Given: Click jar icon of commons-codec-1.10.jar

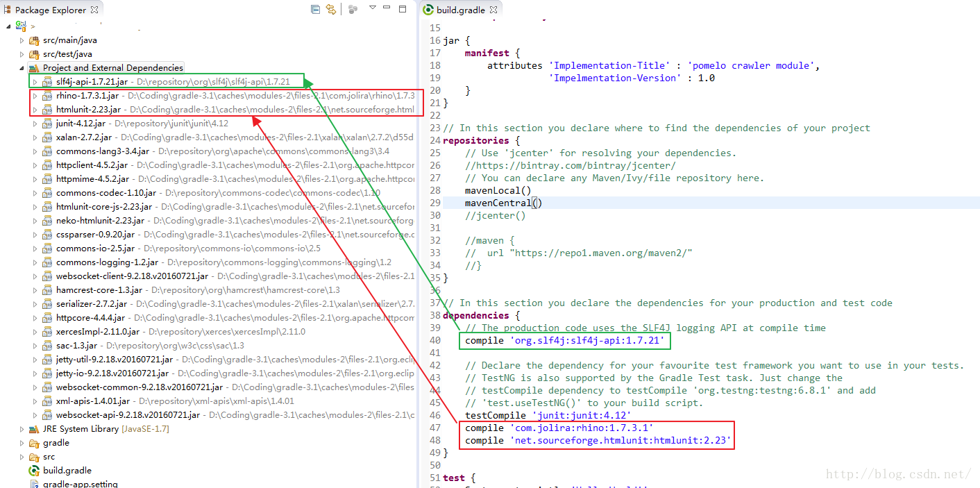Looking at the screenshot, I should [47, 193].
